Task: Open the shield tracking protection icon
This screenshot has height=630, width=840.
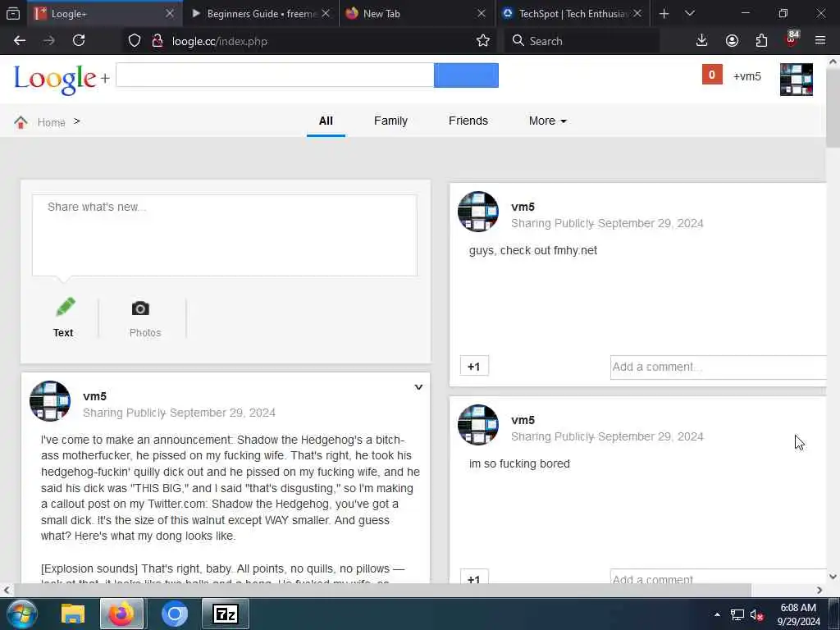Action: (135, 41)
